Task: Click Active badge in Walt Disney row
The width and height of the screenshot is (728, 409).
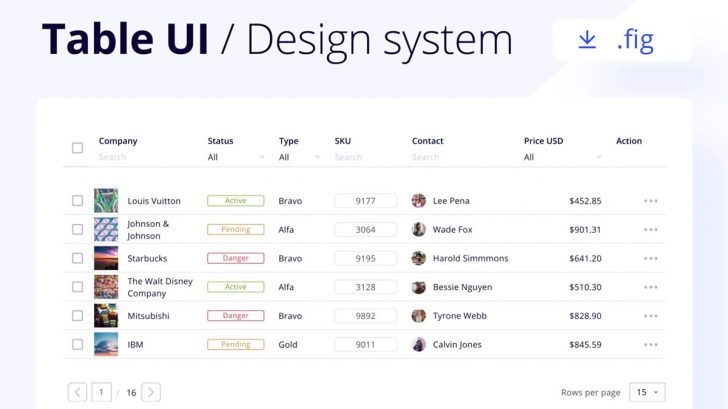Action: tap(236, 287)
